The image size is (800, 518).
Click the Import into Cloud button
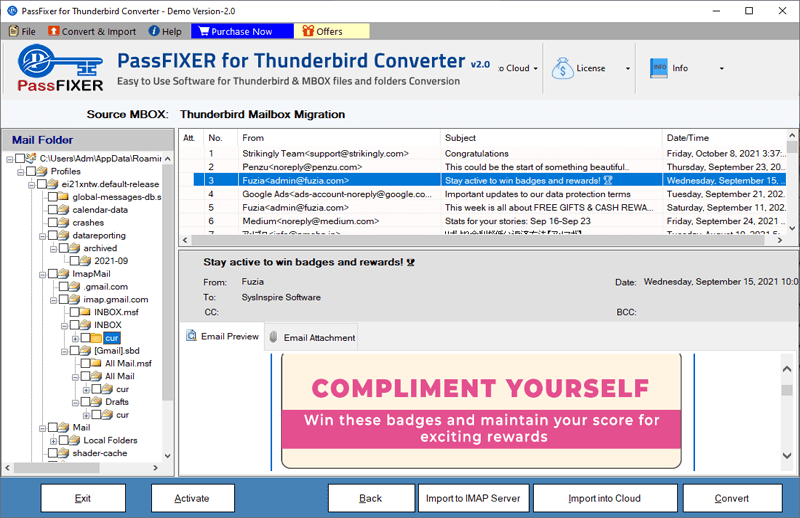605,498
